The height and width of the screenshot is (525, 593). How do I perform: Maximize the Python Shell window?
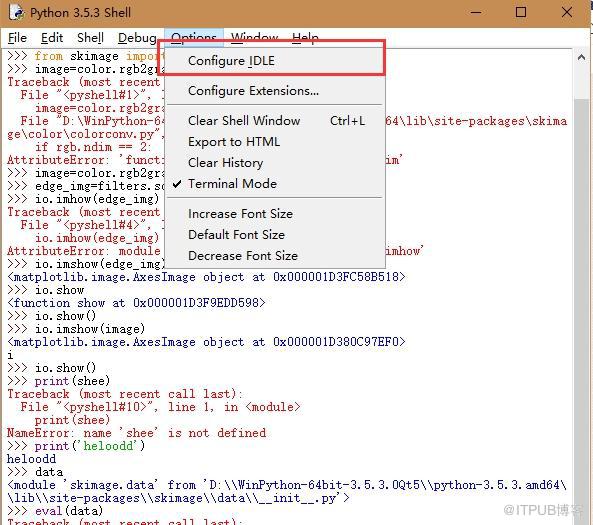pos(521,12)
